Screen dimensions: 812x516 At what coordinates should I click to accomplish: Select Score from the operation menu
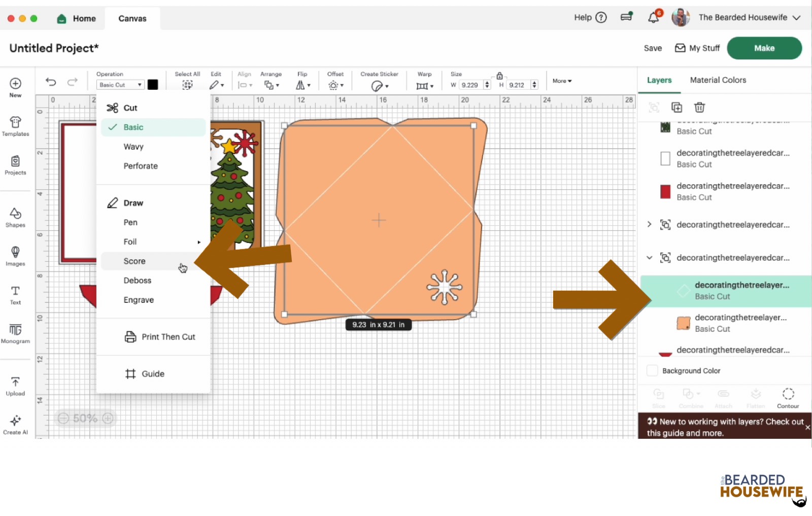[x=134, y=261]
